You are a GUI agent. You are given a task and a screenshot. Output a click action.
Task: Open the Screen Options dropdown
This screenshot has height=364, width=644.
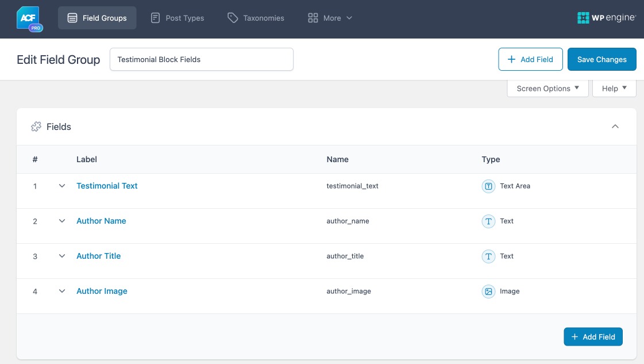pos(547,89)
